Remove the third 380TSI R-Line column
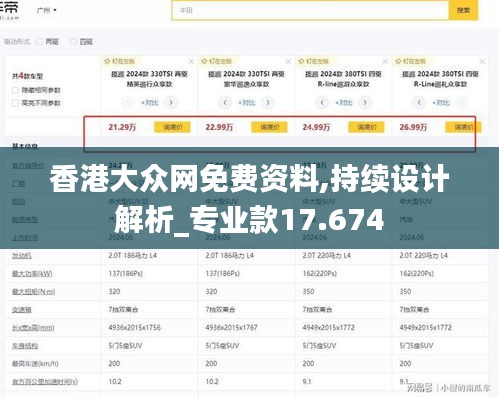Screen dimensions: 499x397 pyautogui.click(x=385, y=62)
